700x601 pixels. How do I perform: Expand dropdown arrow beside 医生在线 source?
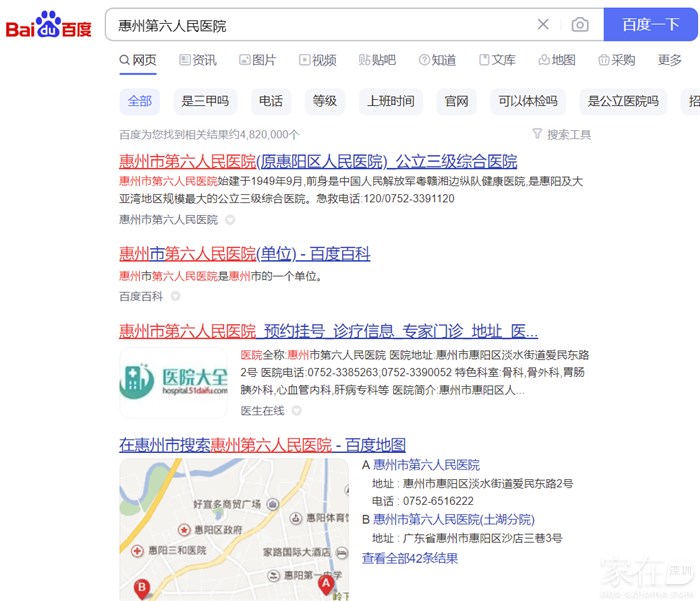click(x=296, y=410)
